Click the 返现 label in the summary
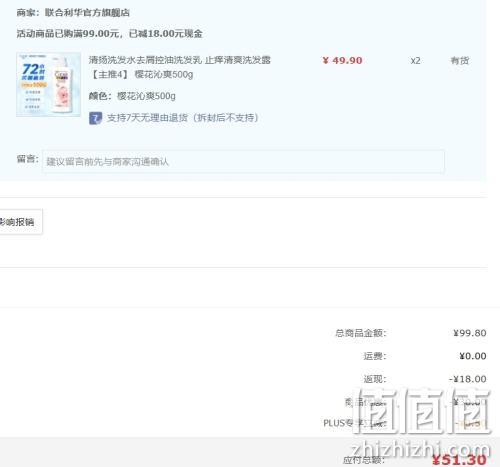Screen dimensions: 500x467 [x=375, y=379]
